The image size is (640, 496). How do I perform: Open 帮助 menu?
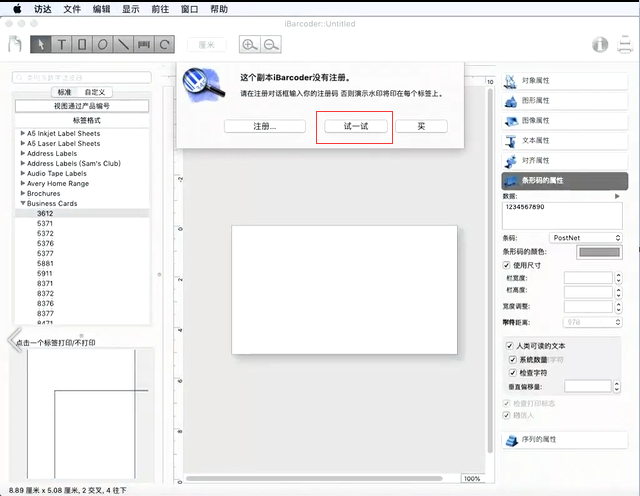tap(219, 9)
